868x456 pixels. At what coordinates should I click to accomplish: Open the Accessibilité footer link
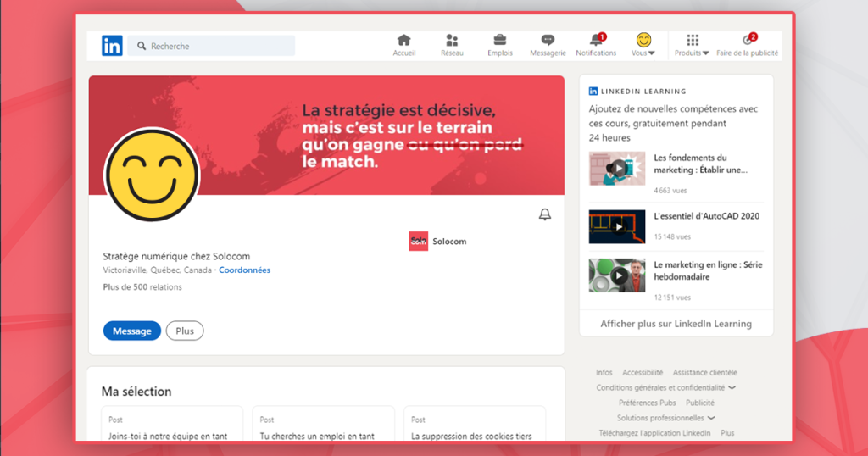point(643,372)
